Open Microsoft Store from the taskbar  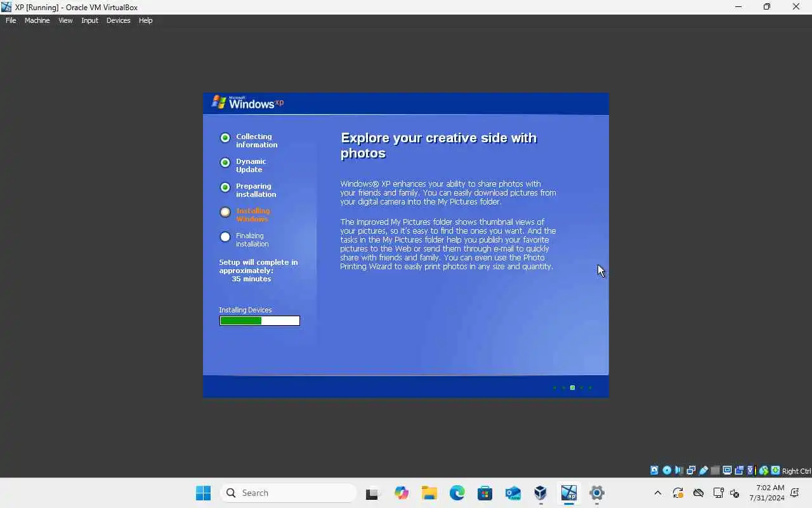[x=485, y=493]
